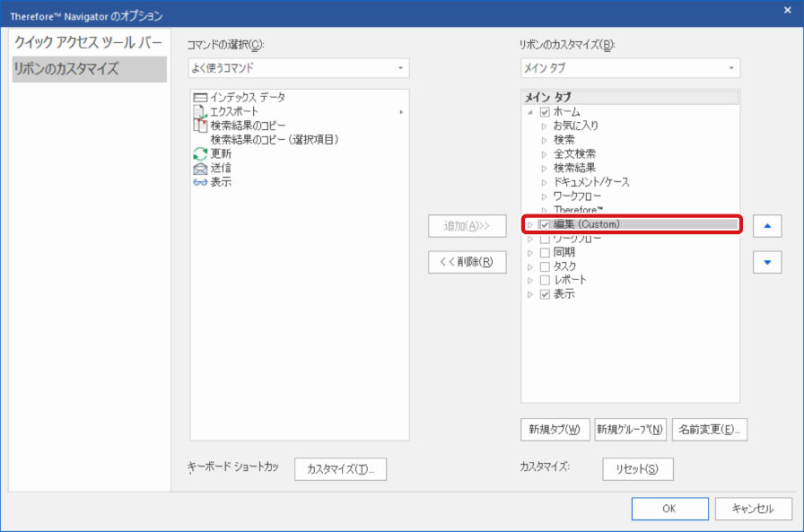804x532 pixels.
Task: Uncheck the ホーム tab checkbox
Action: pos(545,112)
